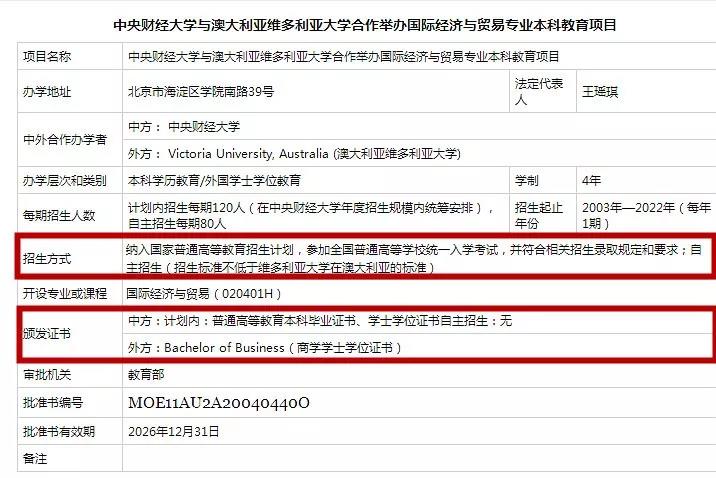Select the 学制 label cell
This screenshot has height=478, width=716.
click(543, 180)
